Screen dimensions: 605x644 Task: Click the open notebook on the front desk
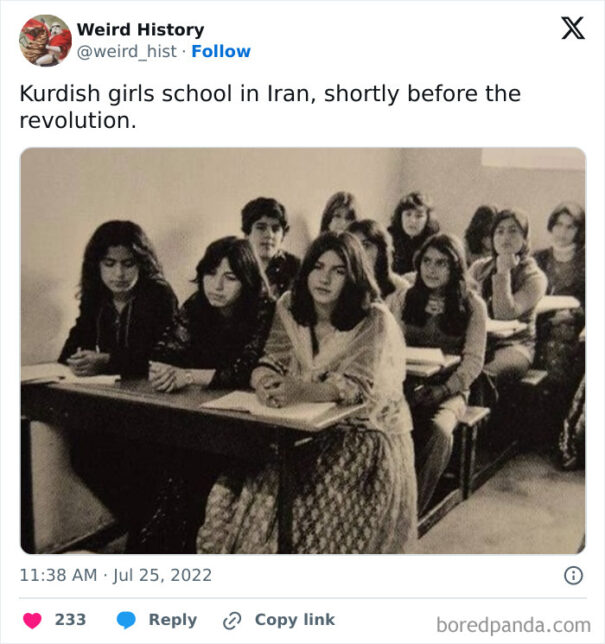(269, 406)
